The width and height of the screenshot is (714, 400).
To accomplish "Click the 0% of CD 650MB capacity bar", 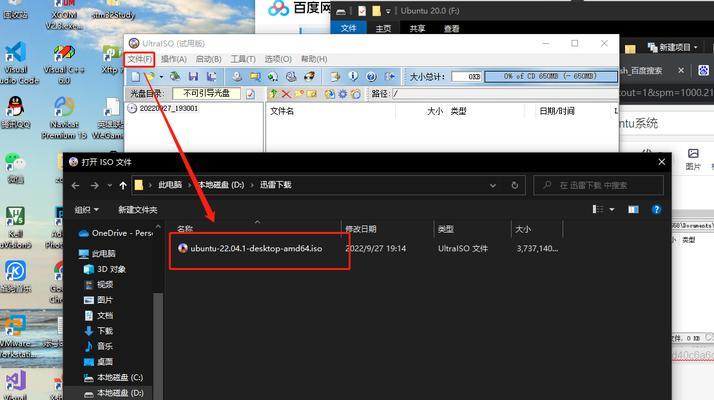I will (550, 77).
